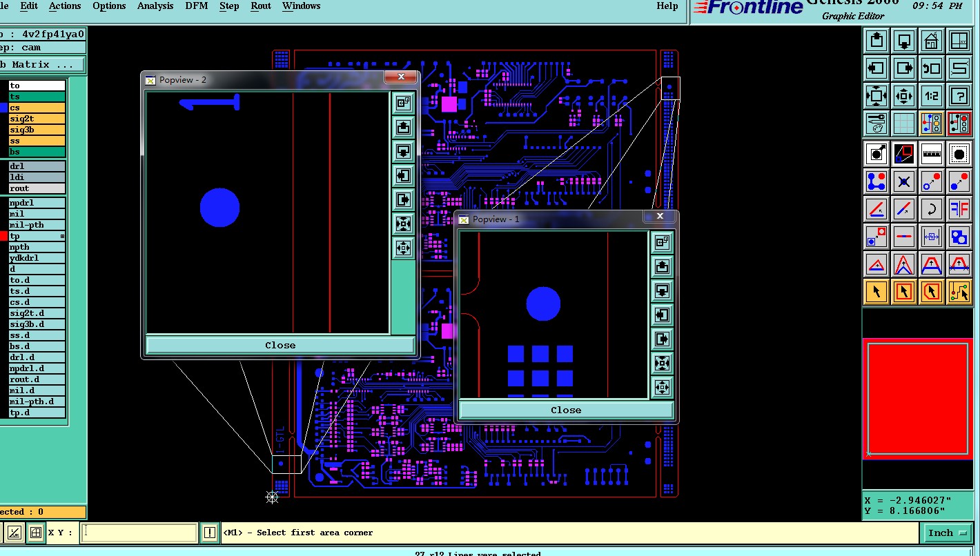Select layer name mil-pth
The height and width of the screenshot is (556, 980).
point(37,225)
